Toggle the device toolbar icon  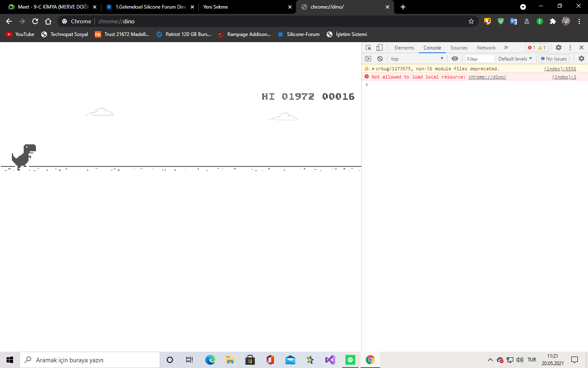(x=379, y=48)
